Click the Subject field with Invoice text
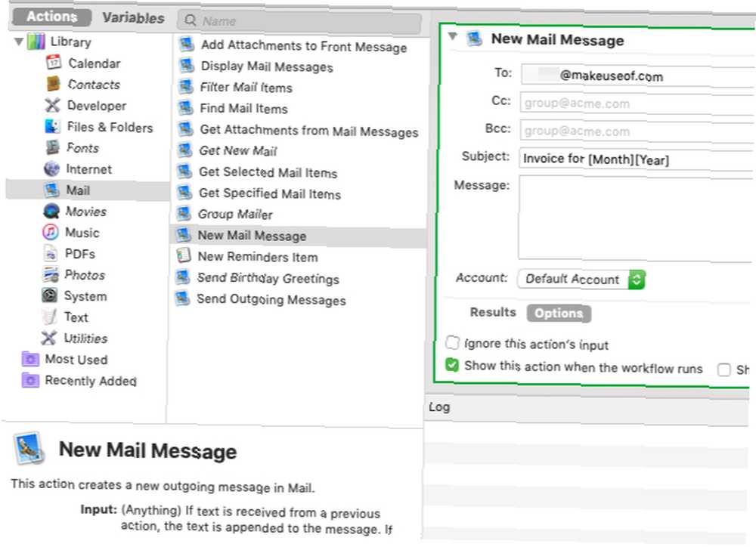 pos(637,159)
